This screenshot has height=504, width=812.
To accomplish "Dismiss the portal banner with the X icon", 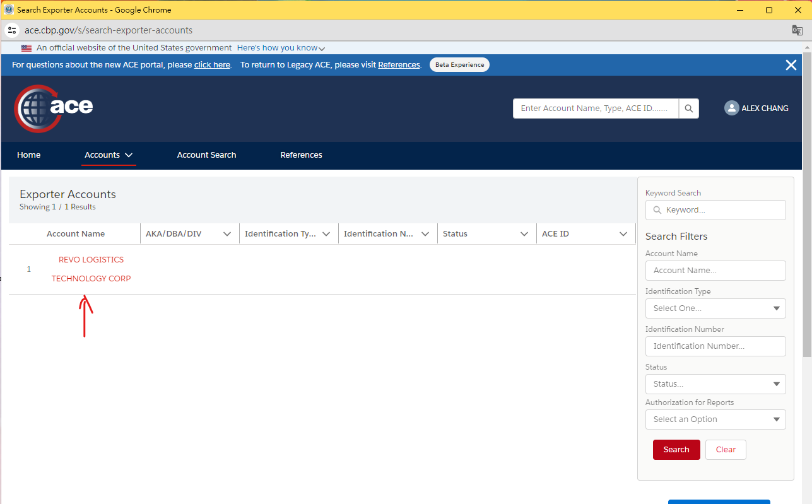I will coord(791,64).
